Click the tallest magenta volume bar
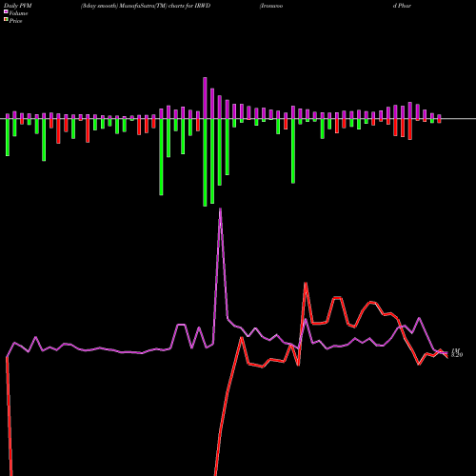The image size is (476, 476). [205, 98]
